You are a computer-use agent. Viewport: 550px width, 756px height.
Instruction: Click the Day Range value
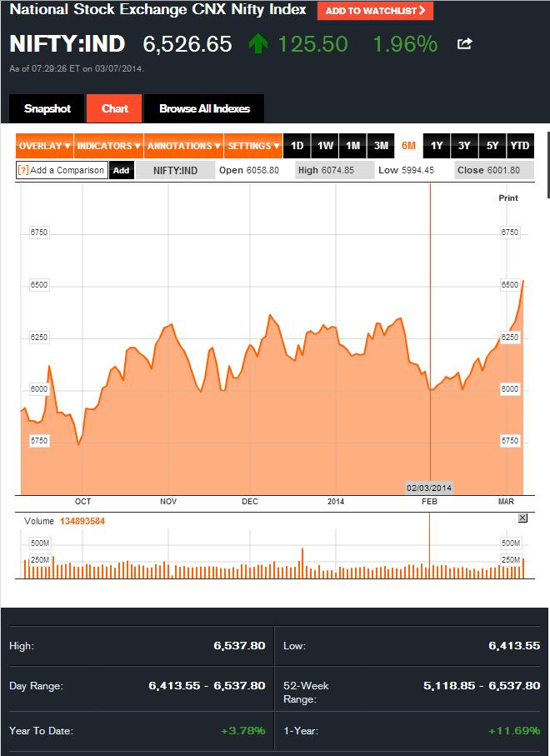207,686
